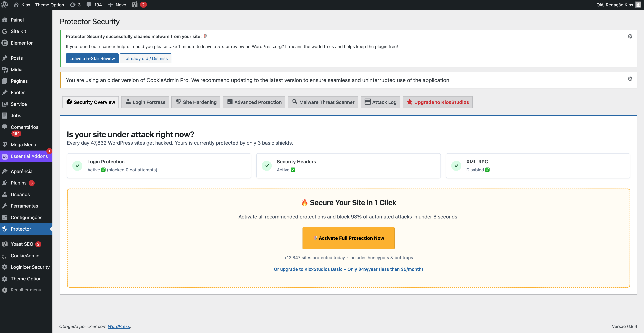The height and width of the screenshot is (333, 644).
Task: Click the user avatar next to Redação Klox
Action: point(638,5)
